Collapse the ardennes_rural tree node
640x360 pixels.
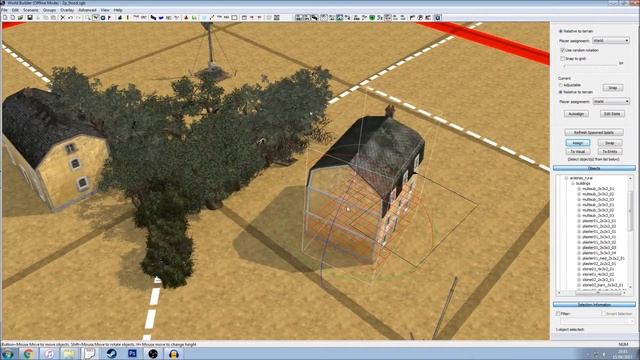click(566, 178)
